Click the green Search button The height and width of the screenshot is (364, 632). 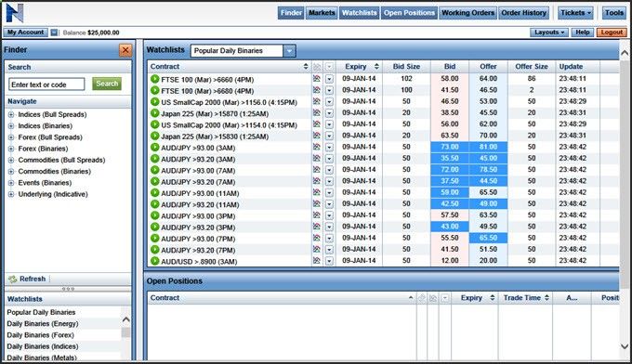107,84
